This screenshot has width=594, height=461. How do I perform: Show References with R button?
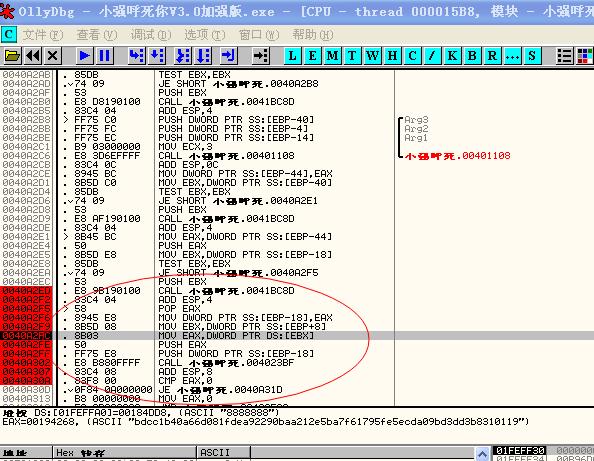click(x=492, y=56)
